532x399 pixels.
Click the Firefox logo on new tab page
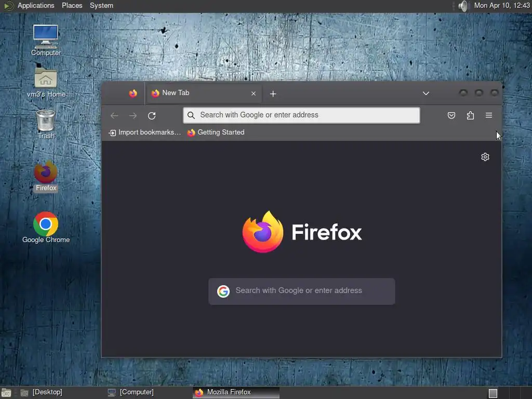coord(262,232)
